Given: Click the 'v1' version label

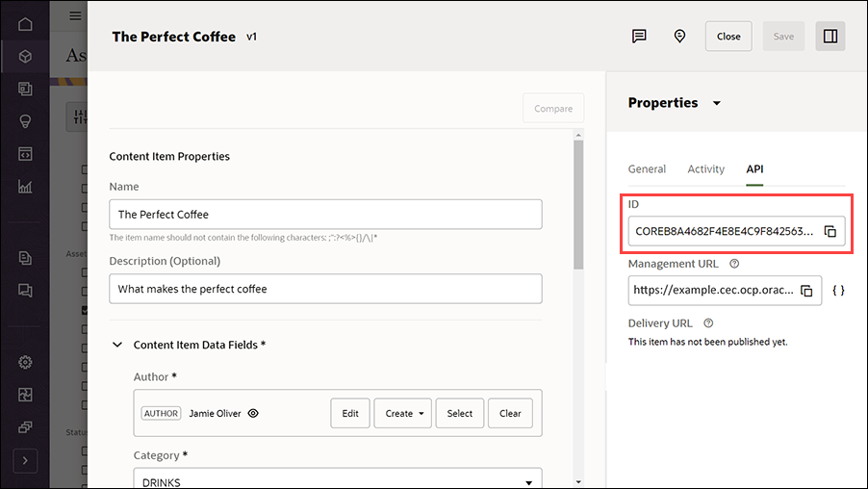Looking at the screenshot, I should click(x=251, y=37).
